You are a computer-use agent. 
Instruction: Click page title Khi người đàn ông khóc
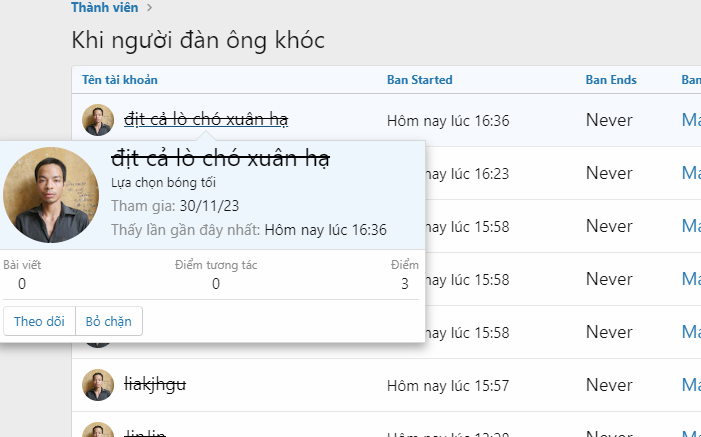pos(198,40)
